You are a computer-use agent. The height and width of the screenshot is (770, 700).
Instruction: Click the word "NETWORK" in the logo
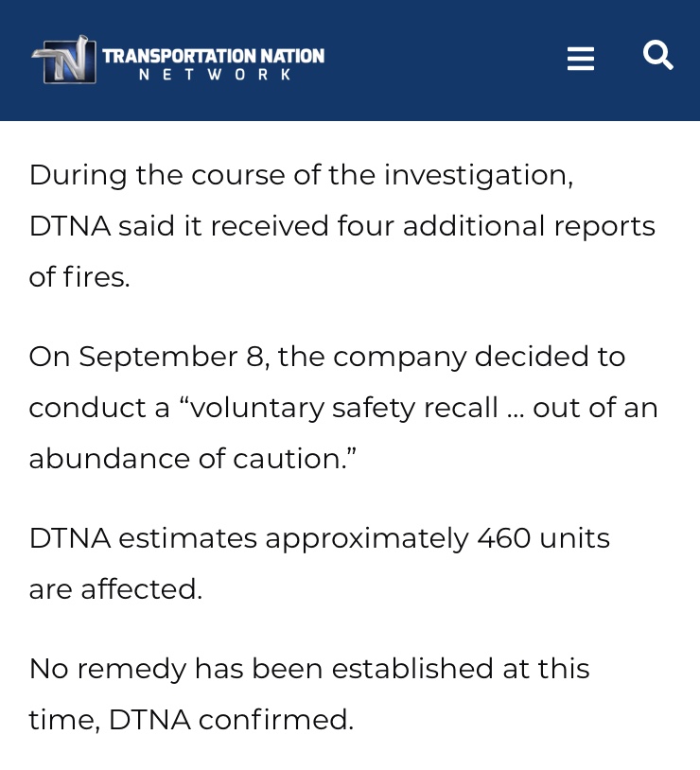tap(215, 75)
